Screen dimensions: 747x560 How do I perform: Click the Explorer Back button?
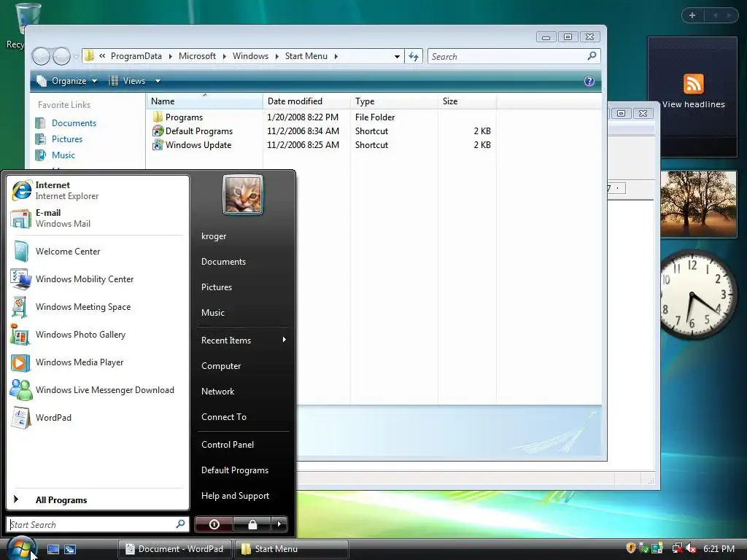(41, 57)
